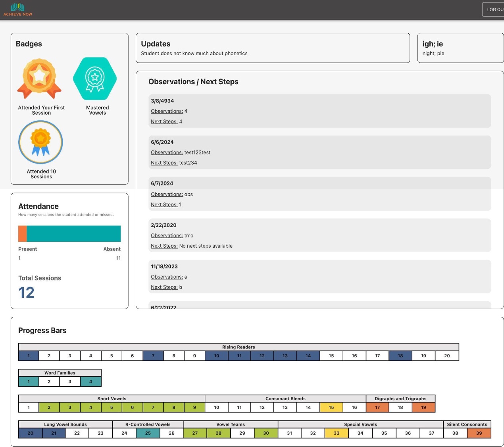
Task: Click the underlined Observations label under 6/7/2024
Action: (167, 194)
